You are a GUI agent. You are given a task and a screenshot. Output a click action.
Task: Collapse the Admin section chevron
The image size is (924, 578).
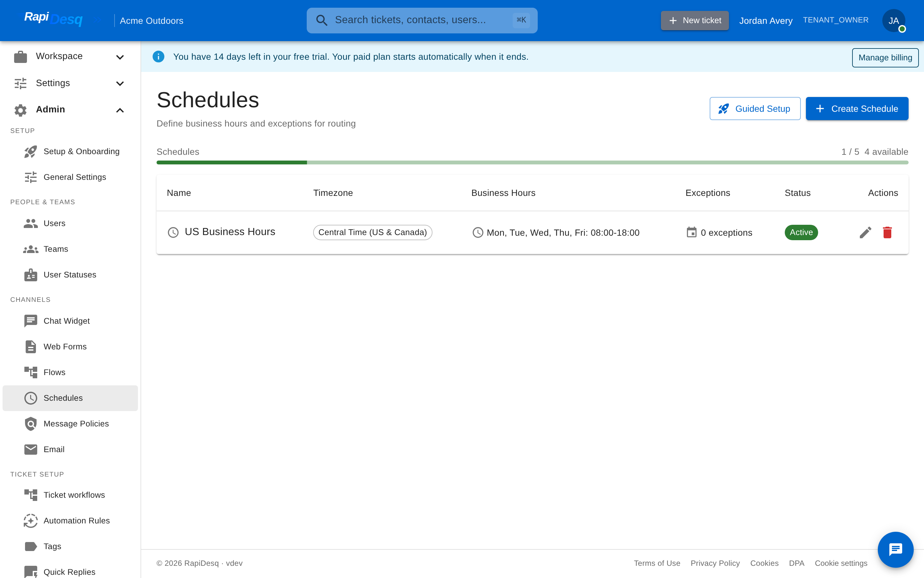click(x=120, y=110)
